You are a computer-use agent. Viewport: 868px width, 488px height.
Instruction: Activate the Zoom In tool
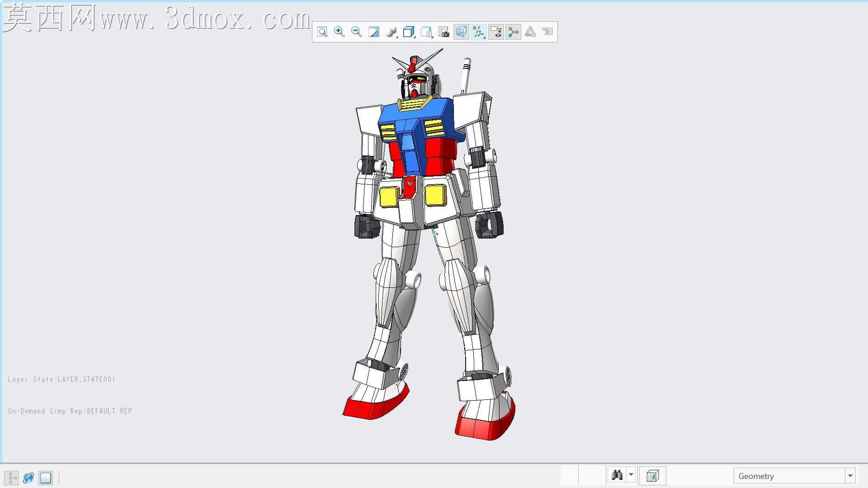point(340,32)
